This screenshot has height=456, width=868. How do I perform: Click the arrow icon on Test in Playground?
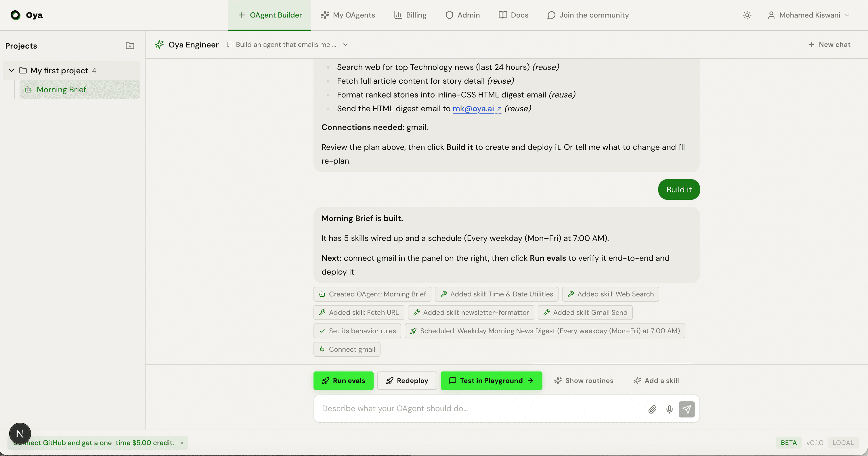click(x=530, y=381)
